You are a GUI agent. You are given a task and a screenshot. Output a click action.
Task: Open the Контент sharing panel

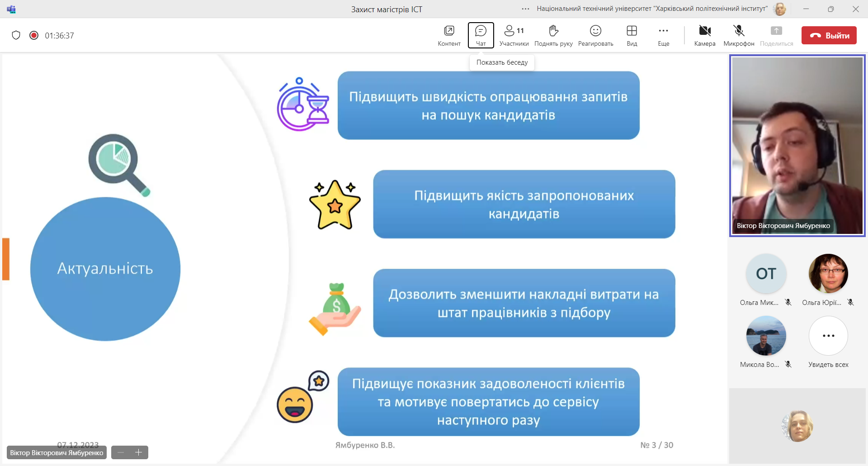pyautogui.click(x=449, y=35)
